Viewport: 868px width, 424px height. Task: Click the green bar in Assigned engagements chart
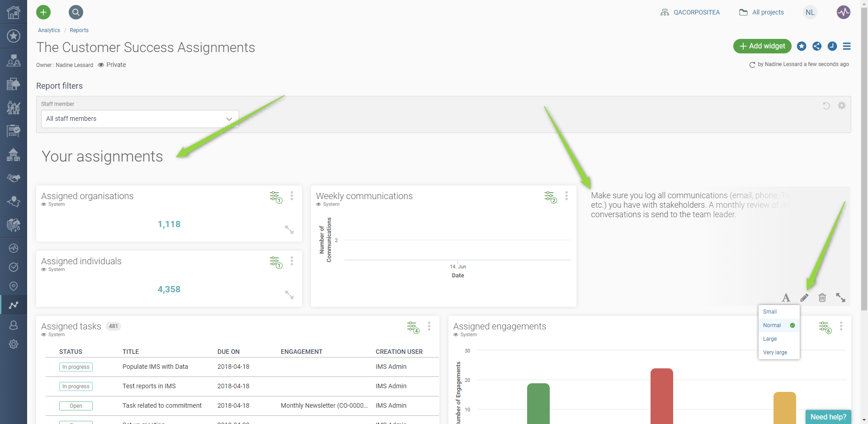pyautogui.click(x=538, y=404)
